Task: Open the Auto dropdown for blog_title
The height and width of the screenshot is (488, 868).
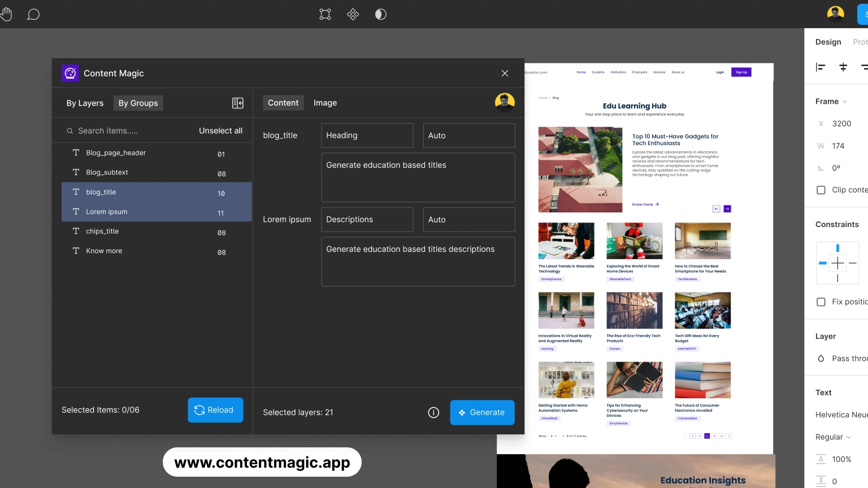Action: [469, 136]
